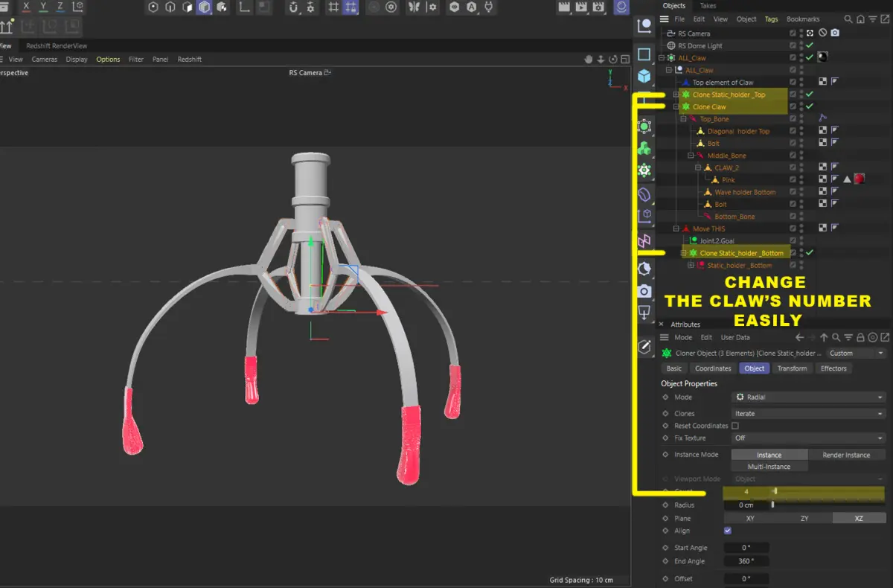The height and width of the screenshot is (588, 893).
Task: Enable the snap grid icon in top toolbar
Action: click(x=333, y=7)
